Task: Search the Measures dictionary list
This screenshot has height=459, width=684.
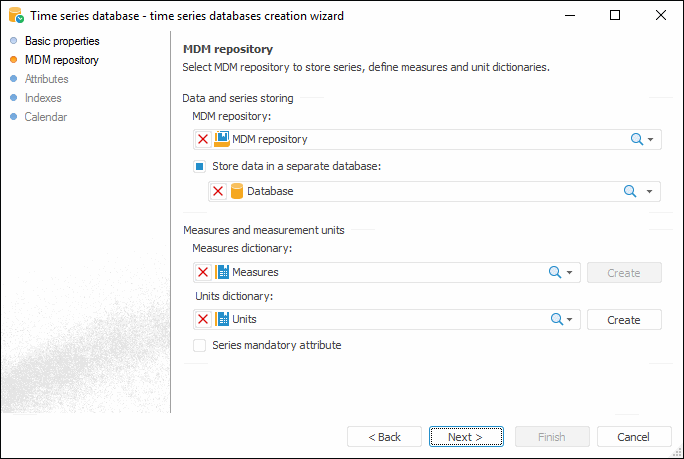Action: click(555, 272)
